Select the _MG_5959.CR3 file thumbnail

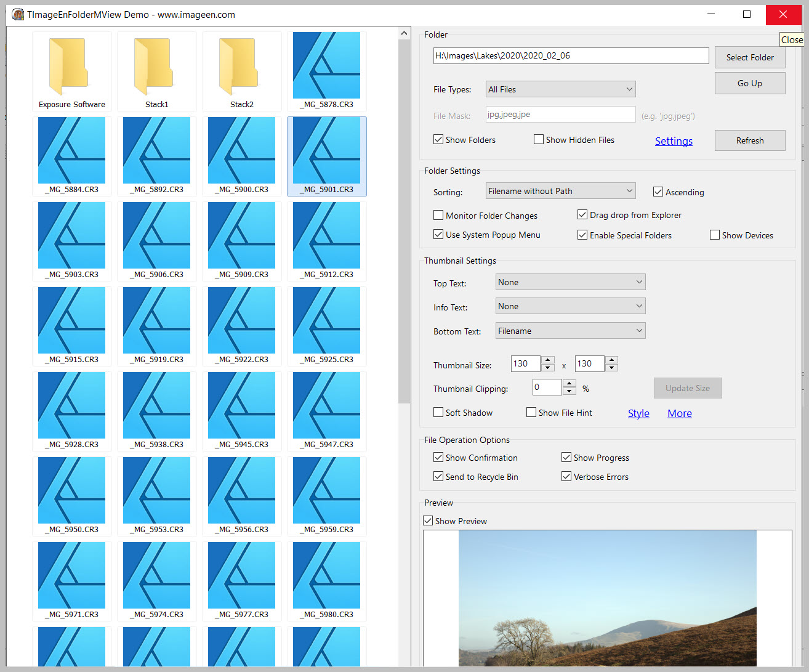point(327,496)
